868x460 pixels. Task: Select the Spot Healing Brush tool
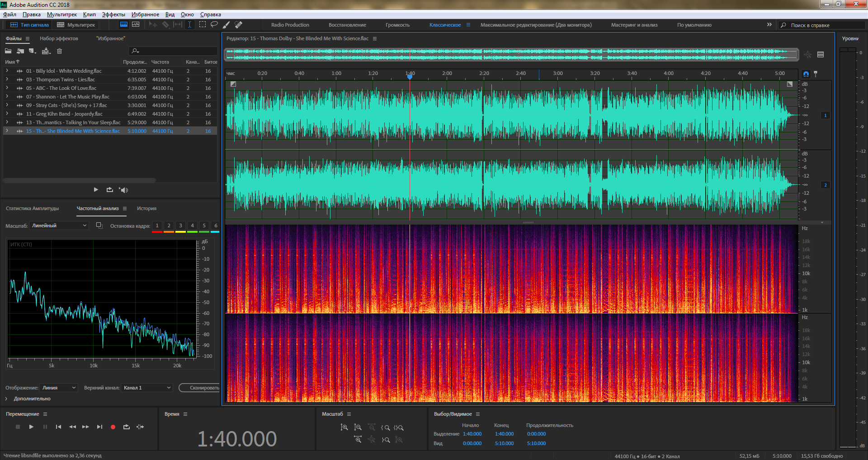click(239, 25)
